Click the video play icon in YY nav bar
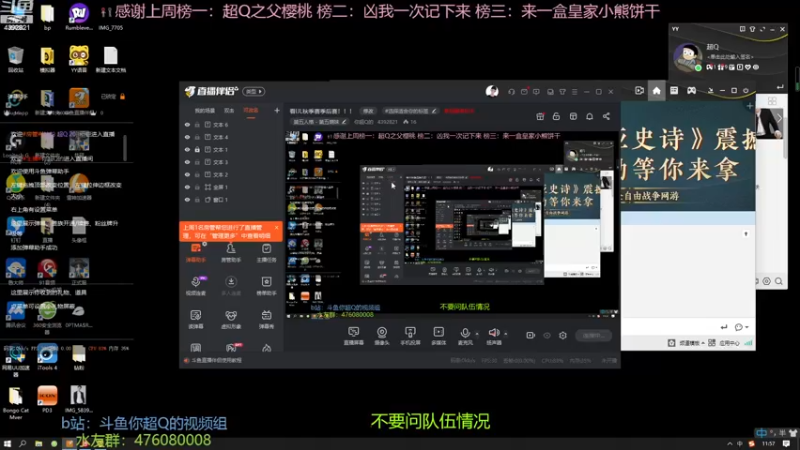800x450 pixels. pyautogui.click(x=639, y=91)
